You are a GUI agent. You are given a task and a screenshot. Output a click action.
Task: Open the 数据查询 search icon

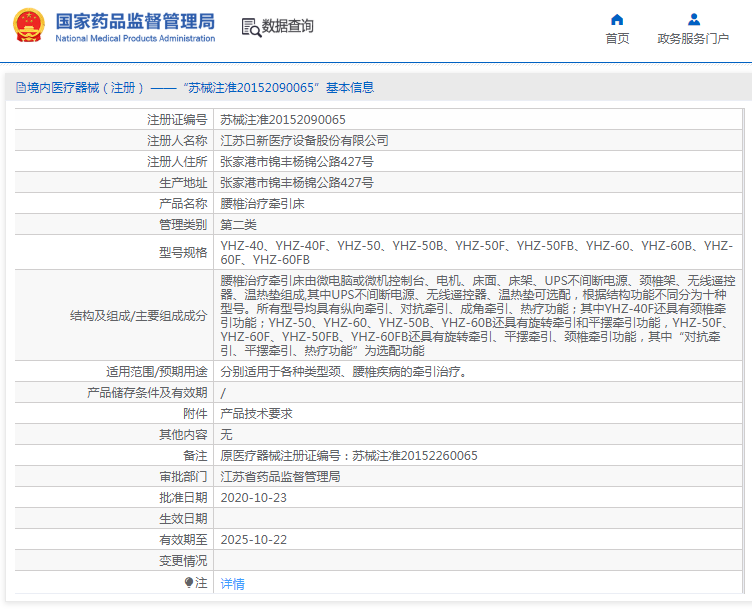tap(251, 27)
